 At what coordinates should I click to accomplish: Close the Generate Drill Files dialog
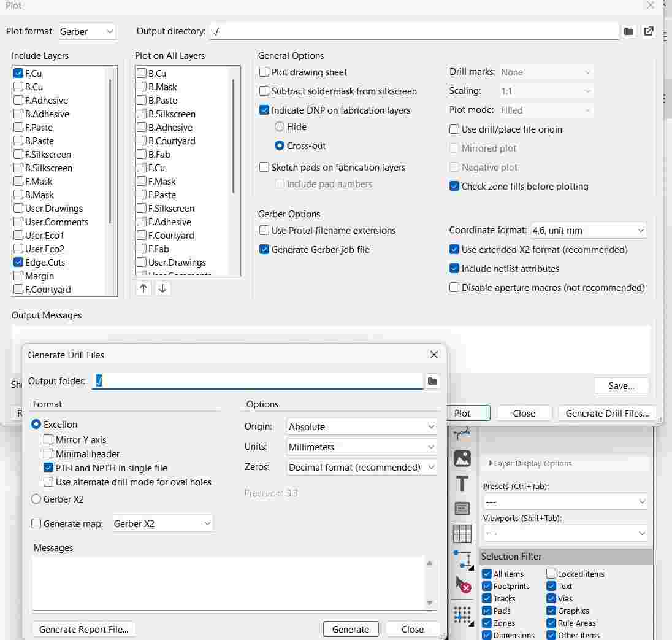coord(433,355)
